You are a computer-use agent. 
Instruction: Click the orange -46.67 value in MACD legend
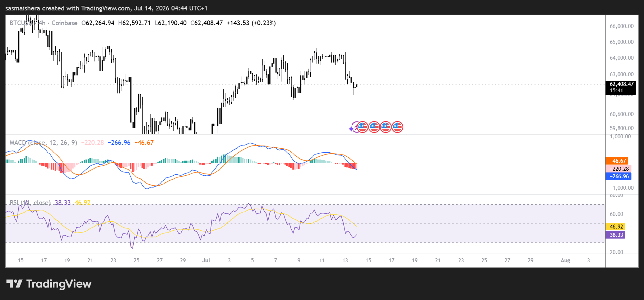[144, 143]
